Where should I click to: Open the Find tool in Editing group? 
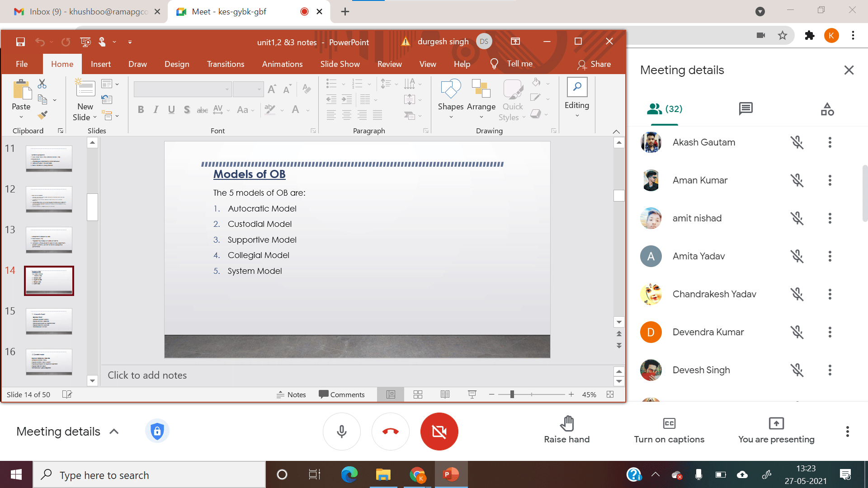pyautogui.click(x=577, y=87)
